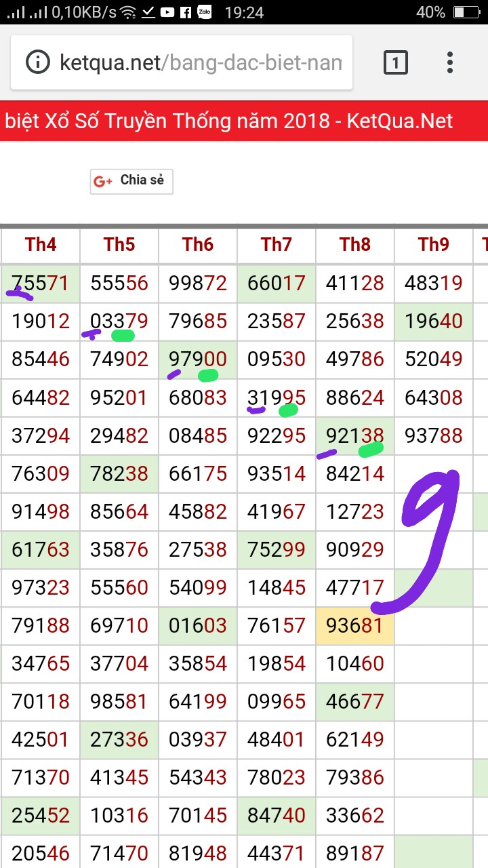Tap the site info icon in address bar

(38, 62)
